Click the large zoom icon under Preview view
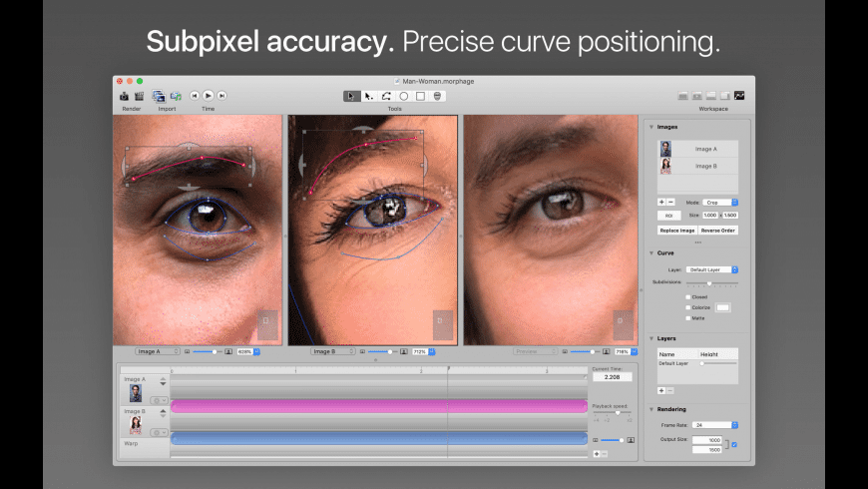Viewport: 868px width, 489px height. [x=607, y=351]
